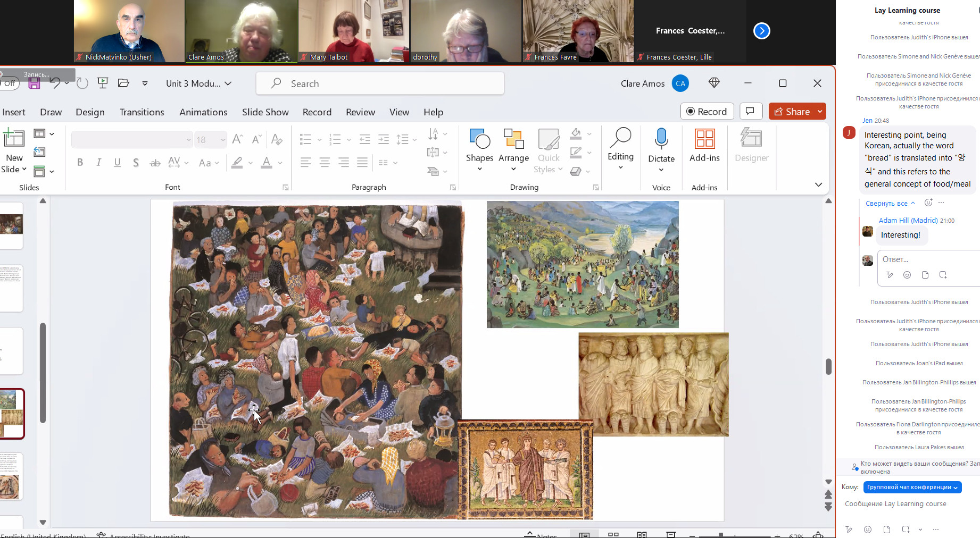This screenshot has height=538, width=980.
Task: Click the Share button
Action: pyautogui.click(x=792, y=111)
